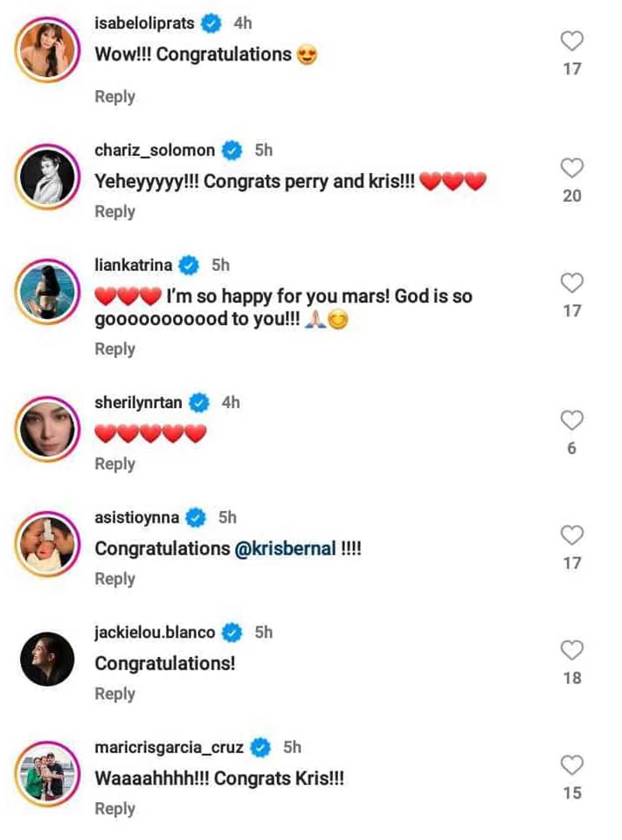This screenshot has width=622, height=840.
Task: View sherilynrtan's profile picture
Action: (x=47, y=429)
